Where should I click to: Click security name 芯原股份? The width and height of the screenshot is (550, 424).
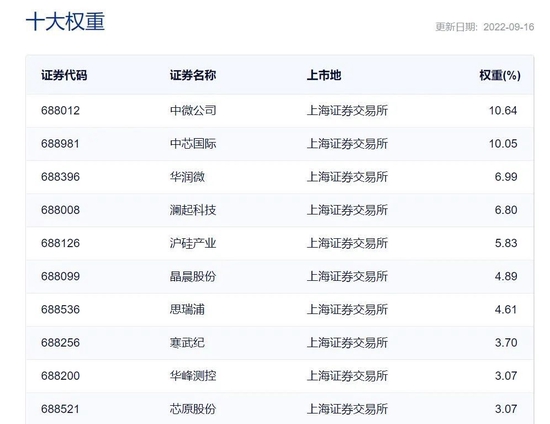(x=193, y=409)
